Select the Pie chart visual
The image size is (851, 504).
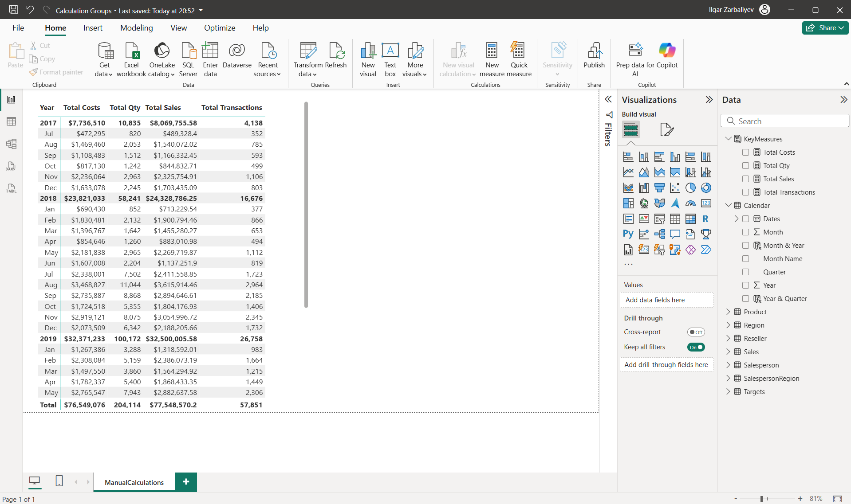[x=690, y=188]
